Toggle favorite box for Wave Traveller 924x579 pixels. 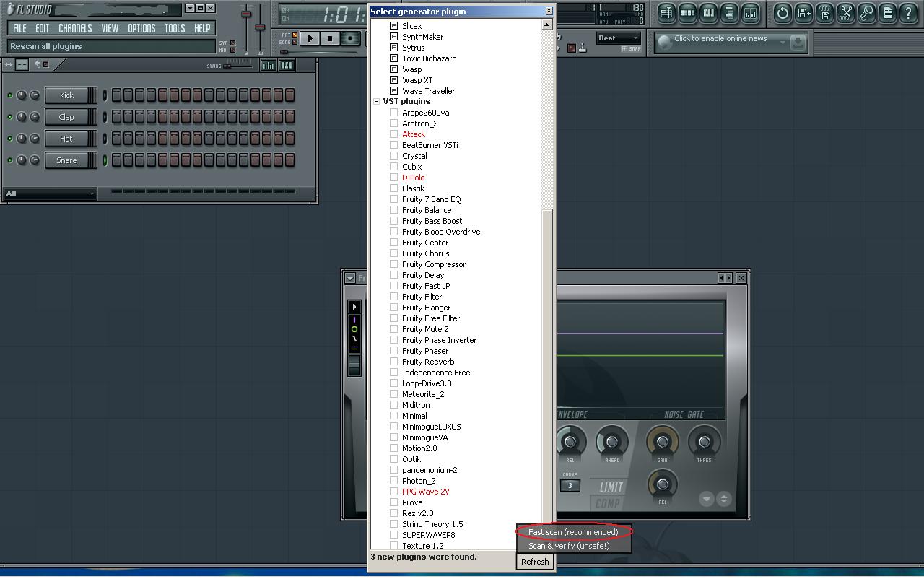(394, 91)
